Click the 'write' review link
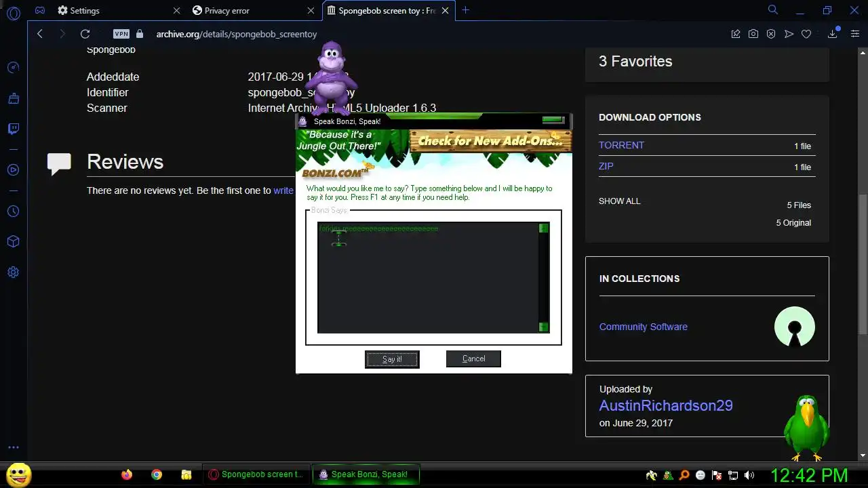 pyautogui.click(x=283, y=190)
